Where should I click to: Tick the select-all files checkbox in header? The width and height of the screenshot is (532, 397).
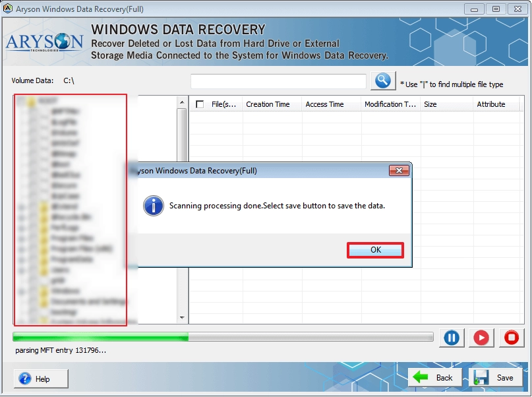tap(200, 104)
